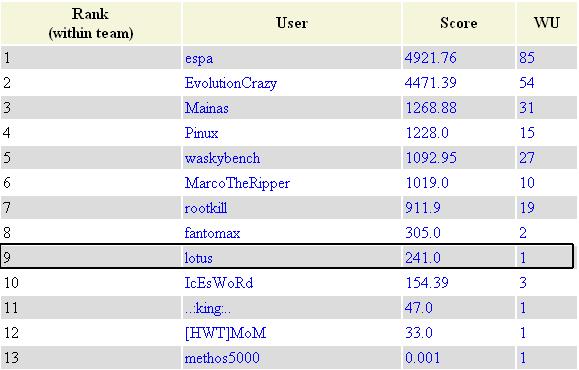The width and height of the screenshot is (579, 370).
Task: Open the MarcoTheRipper user link
Action: pos(237,183)
